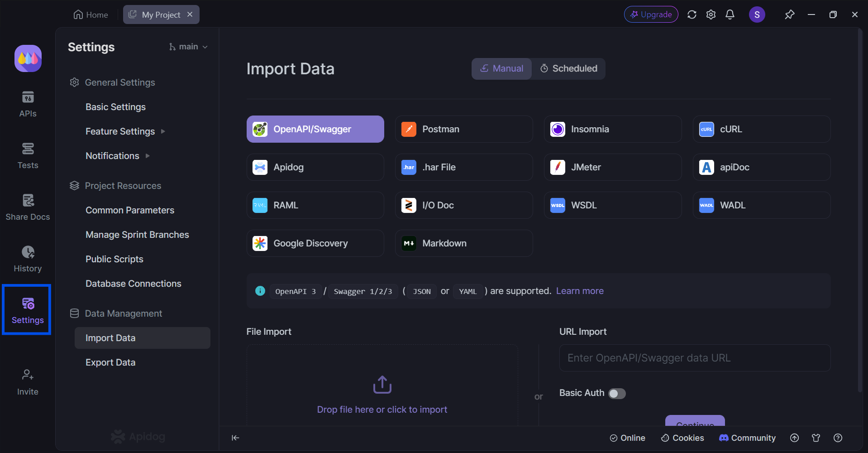The width and height of the screenshot is (868, 453).
Task: Pin the window with pin icon
Action: click(x=790, y=14)
